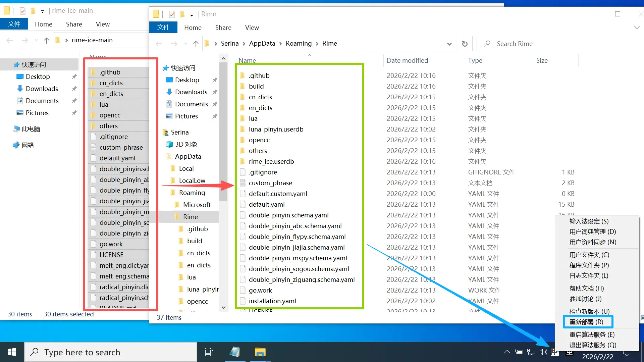Select the installation.yaml file icon

(x=243, y=301)
